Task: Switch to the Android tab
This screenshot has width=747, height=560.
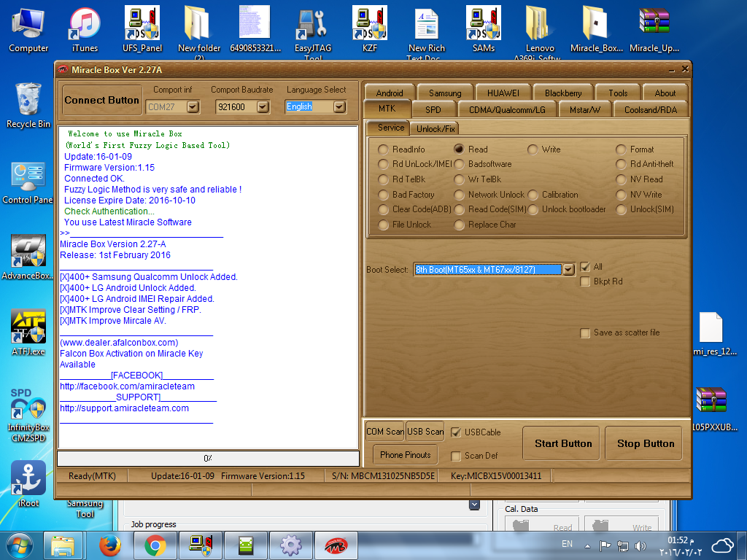Action: [x=390, y=93]
